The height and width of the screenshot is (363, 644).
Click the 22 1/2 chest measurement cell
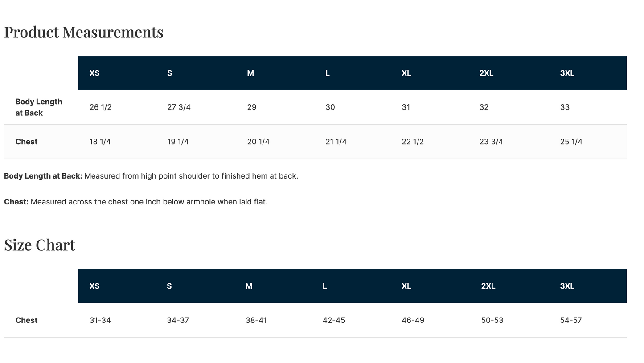click(413, 142)
